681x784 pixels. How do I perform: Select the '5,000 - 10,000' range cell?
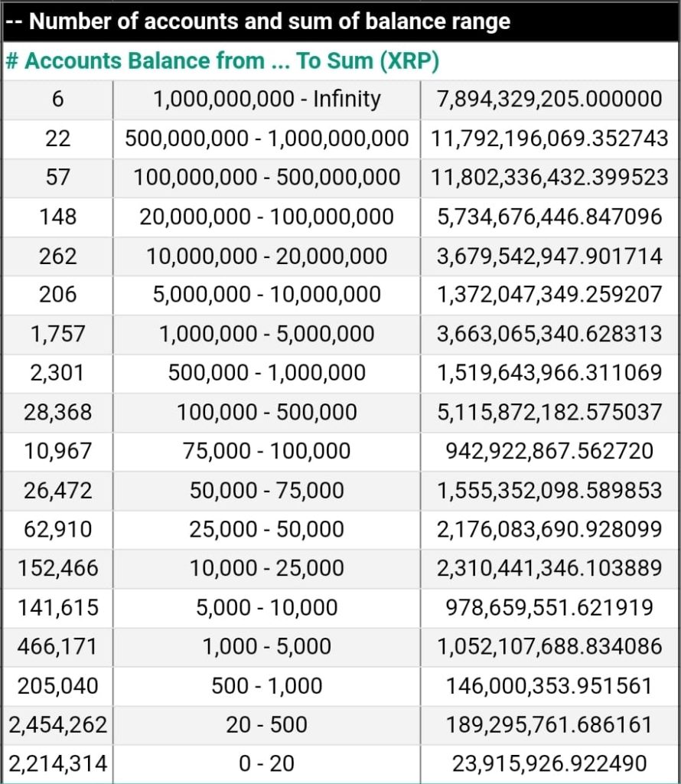(266, 608)
